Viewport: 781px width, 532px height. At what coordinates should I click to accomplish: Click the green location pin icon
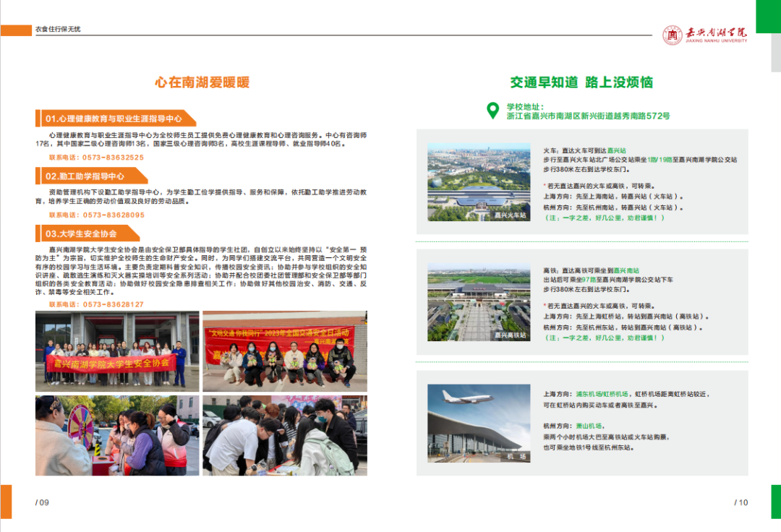pyautogui.click(x=492, y=111)
